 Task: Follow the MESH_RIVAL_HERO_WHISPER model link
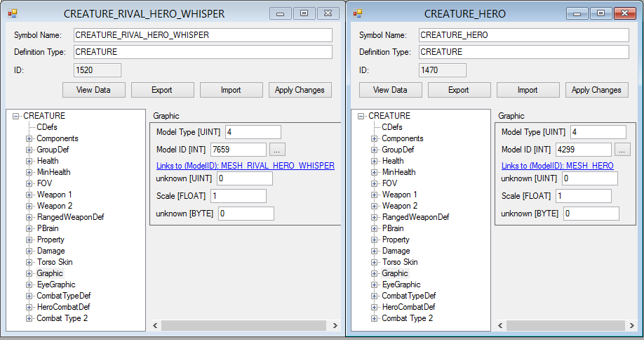245,165
